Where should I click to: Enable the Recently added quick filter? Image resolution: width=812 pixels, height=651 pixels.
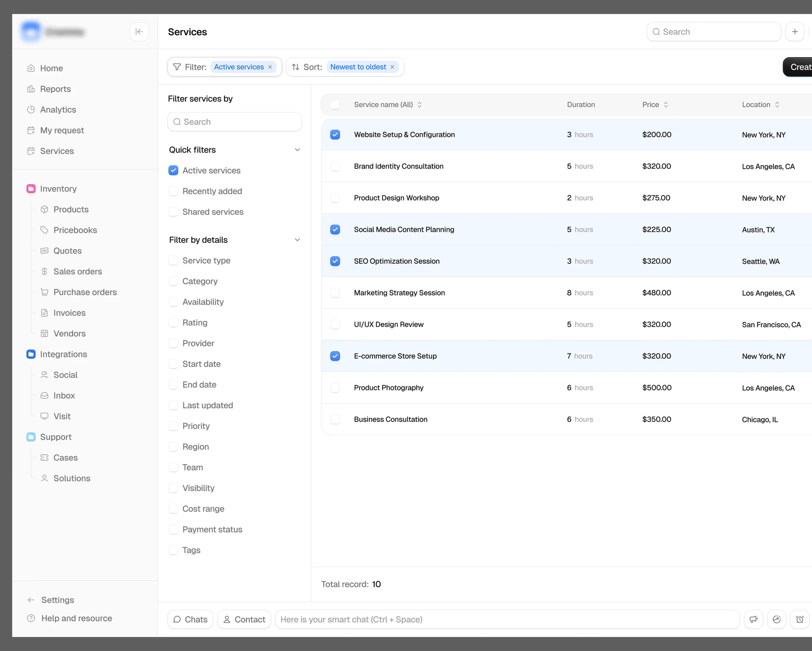[x=173, y=191]
